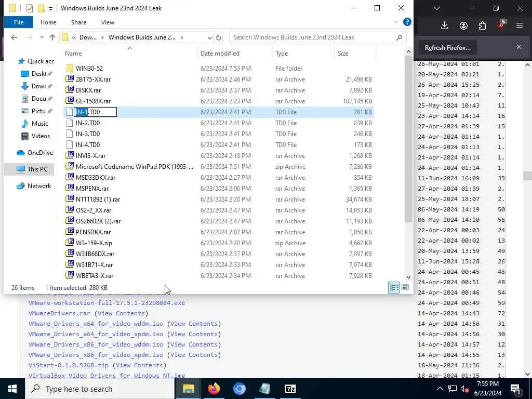Image resolution: width=532 pixels, height=399 pixels.
Task: Select the IN-2.TD0 file icon
Action: click(x=70, y=123)
